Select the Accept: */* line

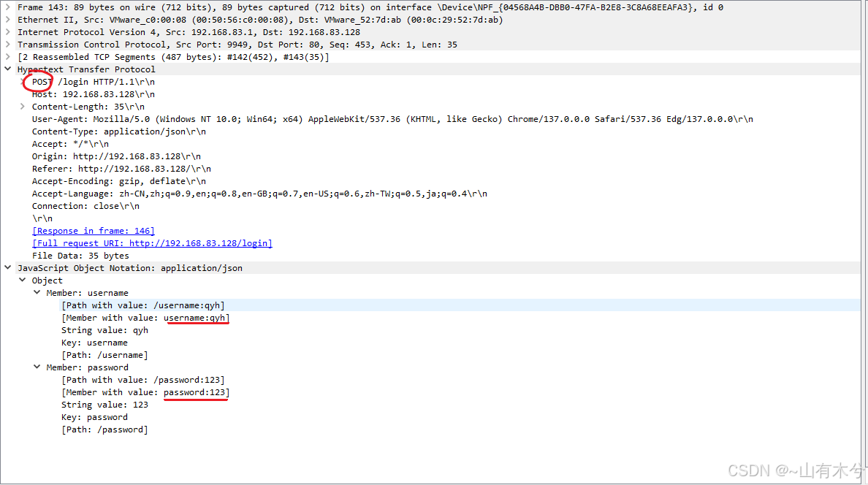(70, 144)
